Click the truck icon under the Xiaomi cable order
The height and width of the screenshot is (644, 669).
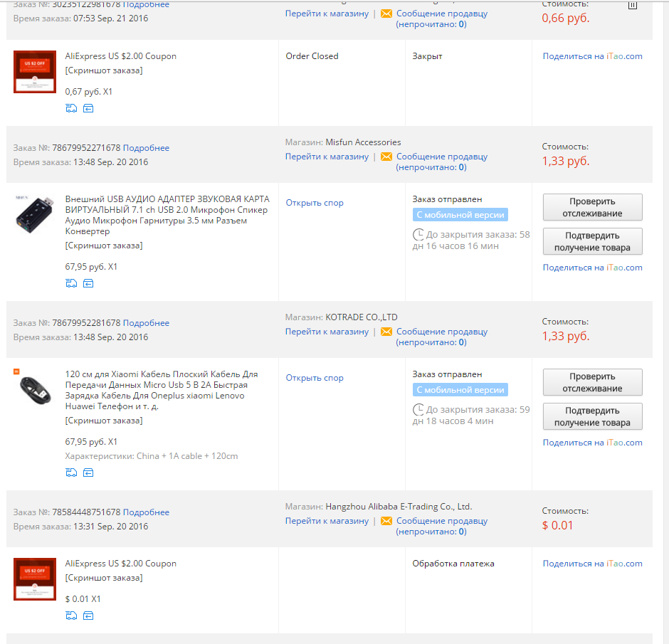pyautogui.click(x=71, y=473)
